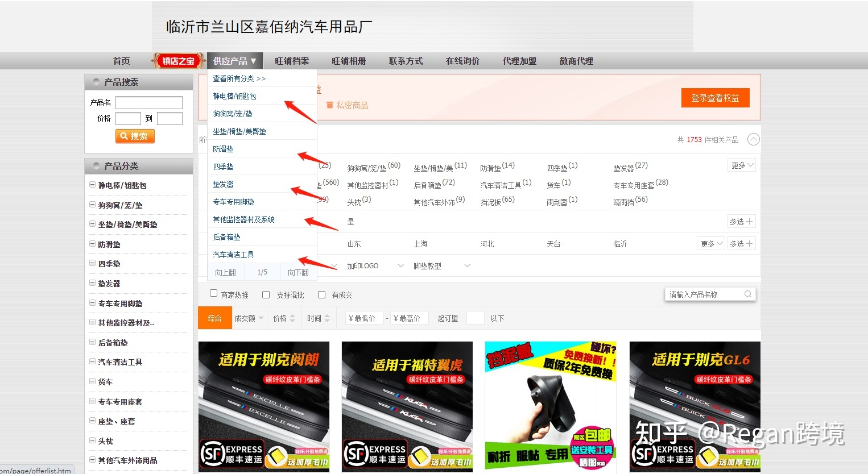Viewport: 868px width, 474px height.
Task: Click the 私密商品 icon
Action: tap(330, 105)
